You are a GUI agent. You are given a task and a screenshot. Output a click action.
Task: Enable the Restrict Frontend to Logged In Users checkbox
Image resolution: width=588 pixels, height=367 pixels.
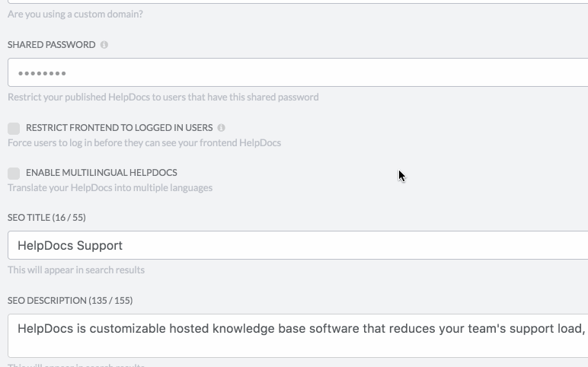(14, 128)
